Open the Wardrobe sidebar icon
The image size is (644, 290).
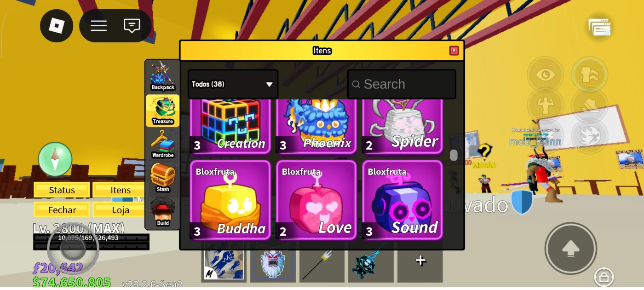163,144
